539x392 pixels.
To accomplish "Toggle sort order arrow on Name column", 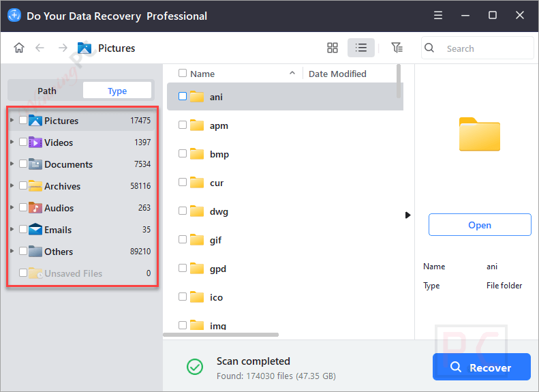I will [x=292, y=73].
